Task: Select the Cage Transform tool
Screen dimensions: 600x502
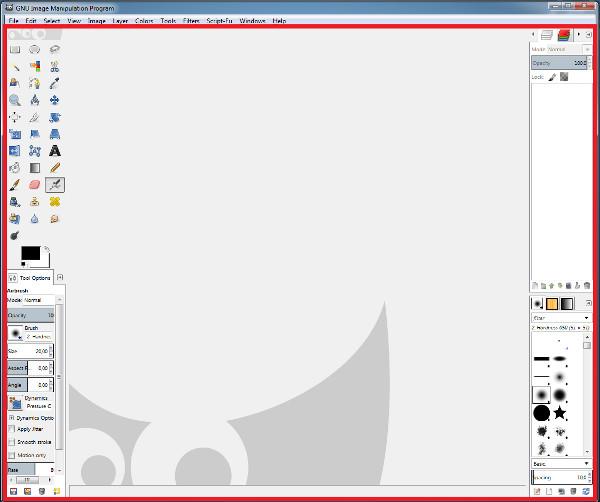Action: point(34,151)
